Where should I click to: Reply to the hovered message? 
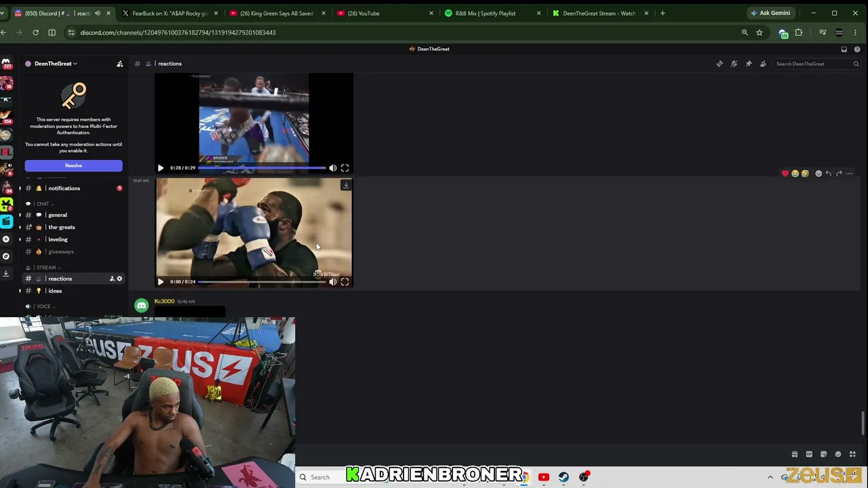[x=828, y=174]
